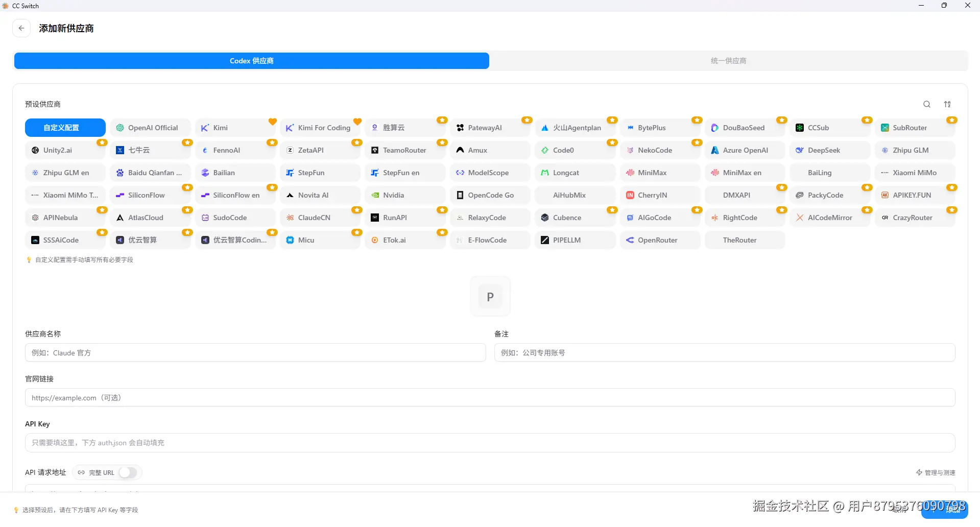Select the Azure OpenAI preset icon
This screenshot has width=980, height=527.
[715, 150]
